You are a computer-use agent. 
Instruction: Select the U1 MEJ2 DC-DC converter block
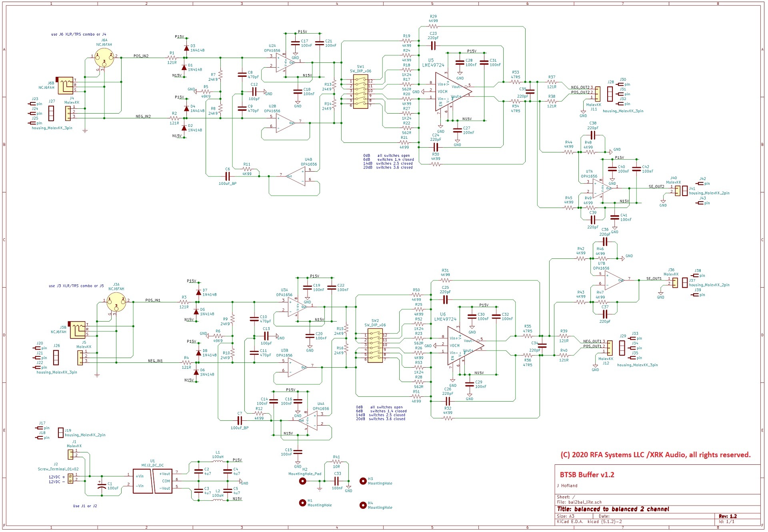click(x=152, y=481)
